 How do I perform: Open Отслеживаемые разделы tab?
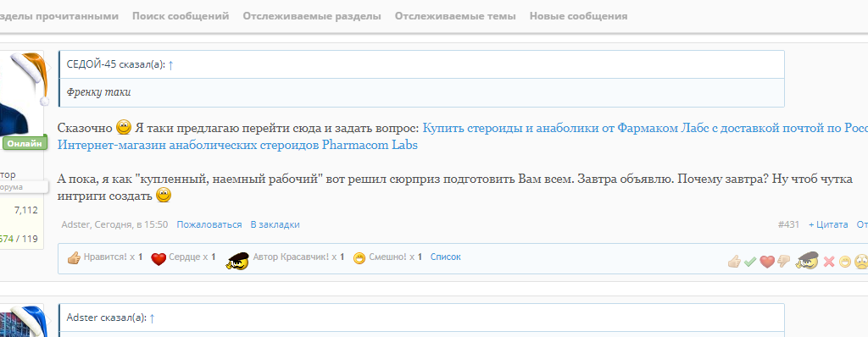tap(312, 16)
